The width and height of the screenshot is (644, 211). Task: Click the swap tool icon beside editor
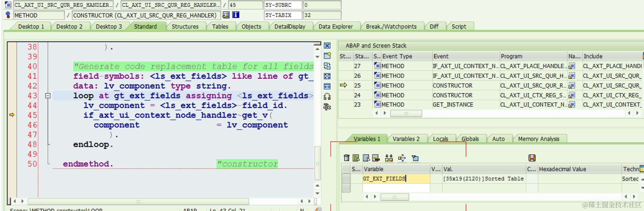tap(327, 66)
